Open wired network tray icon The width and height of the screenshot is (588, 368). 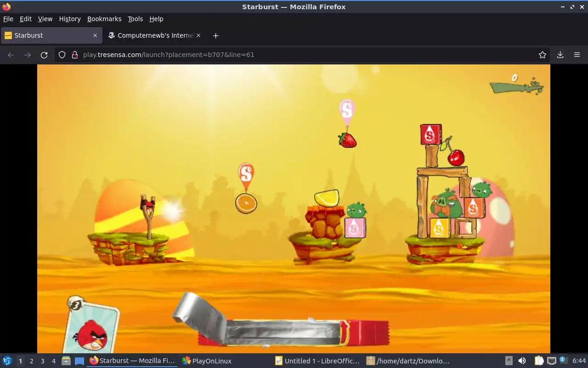point(551,361)
